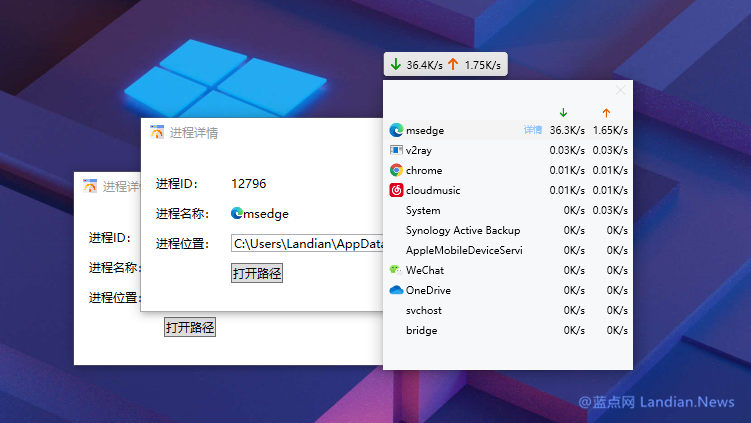Click the red cloudmusic icon
751x423 pixels.
[396, 190]
